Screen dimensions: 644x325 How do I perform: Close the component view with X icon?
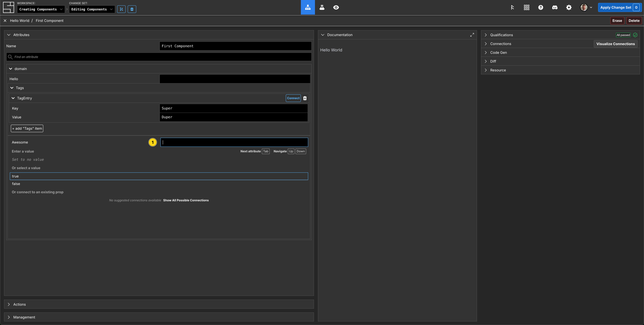tap(5, 21)
